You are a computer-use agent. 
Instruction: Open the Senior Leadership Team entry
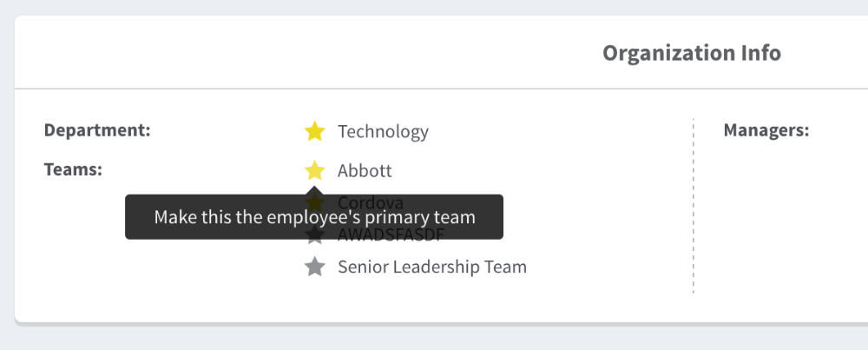[x=431, y=267]
